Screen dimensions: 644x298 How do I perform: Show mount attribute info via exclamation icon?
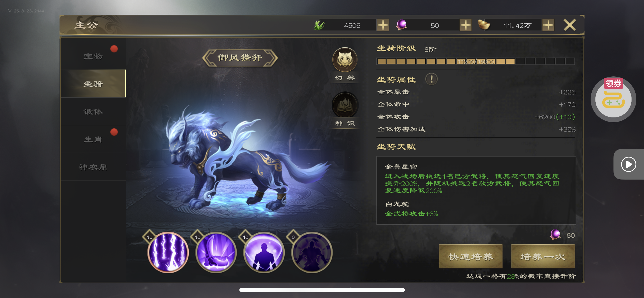[x=431, y=79]
